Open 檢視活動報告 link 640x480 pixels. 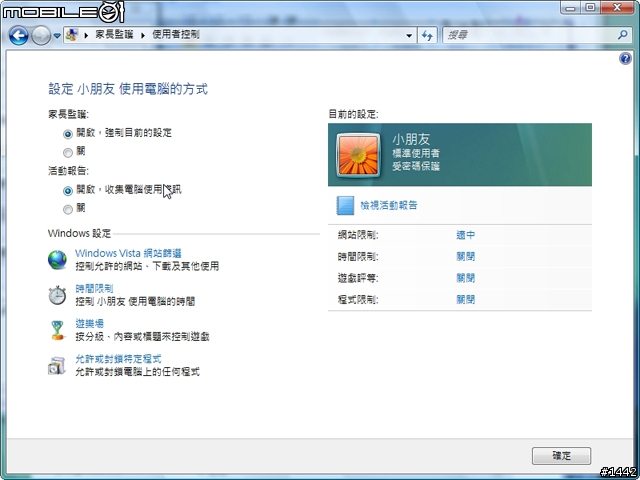(x=389, y=205)
